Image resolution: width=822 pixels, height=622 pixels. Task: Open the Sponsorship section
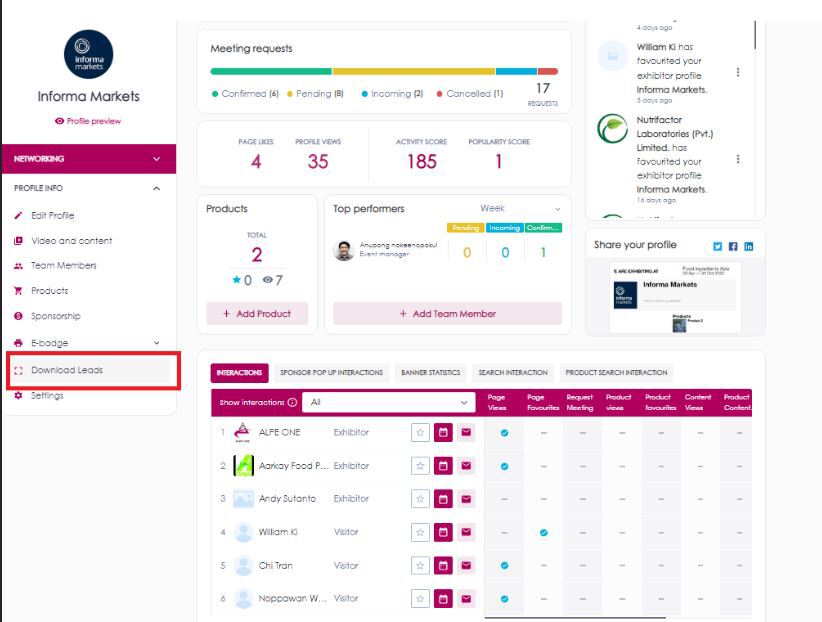click(x=56, y=316)
